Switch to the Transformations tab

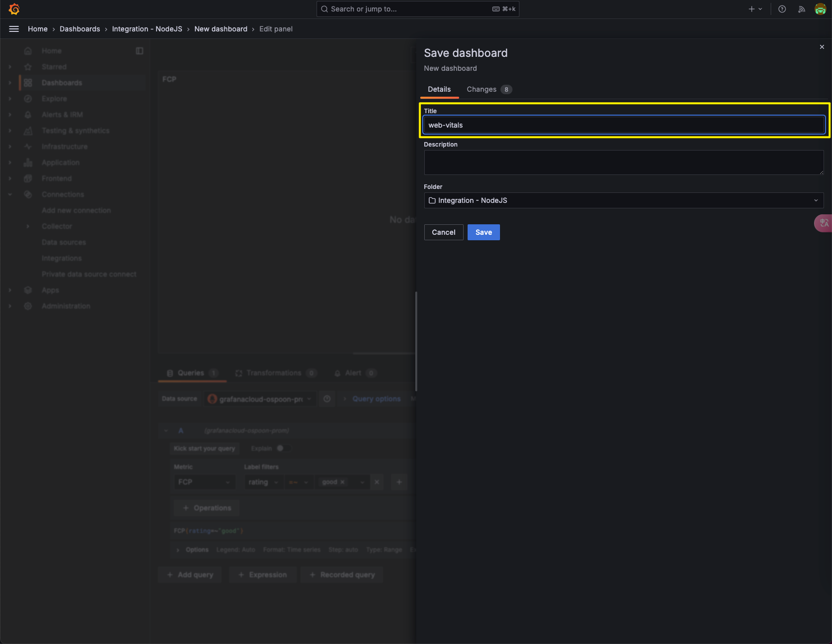[x=276, y=373]
